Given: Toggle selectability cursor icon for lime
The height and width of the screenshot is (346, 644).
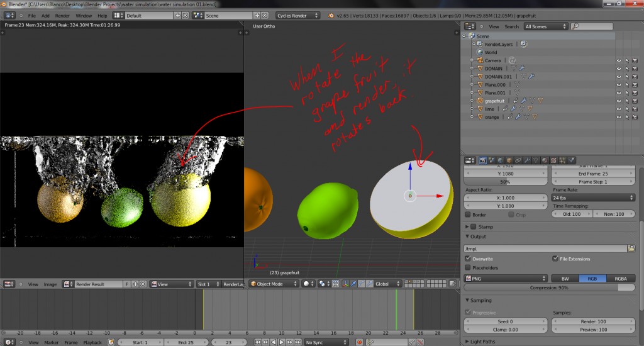Looking at the screenshot, I should click(627, 109).
